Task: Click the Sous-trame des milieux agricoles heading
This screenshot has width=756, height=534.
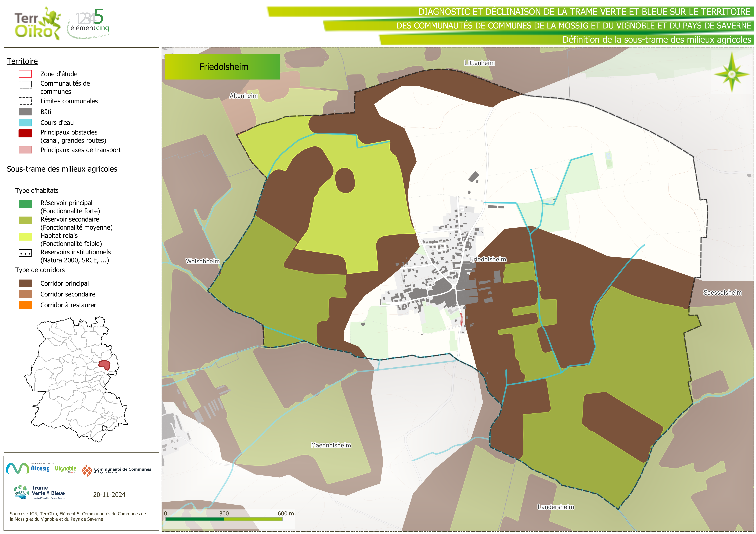Action: [x=62, y=169]
